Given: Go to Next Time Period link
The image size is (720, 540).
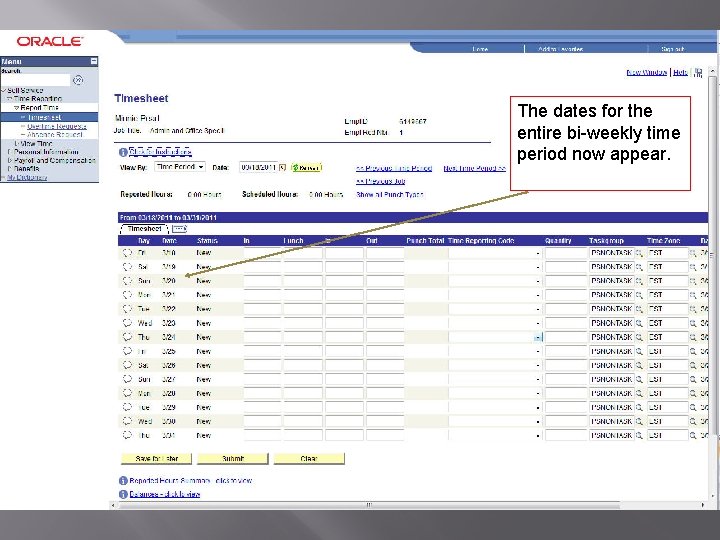Looking at the screenshot, I should [x=474, y=169].
